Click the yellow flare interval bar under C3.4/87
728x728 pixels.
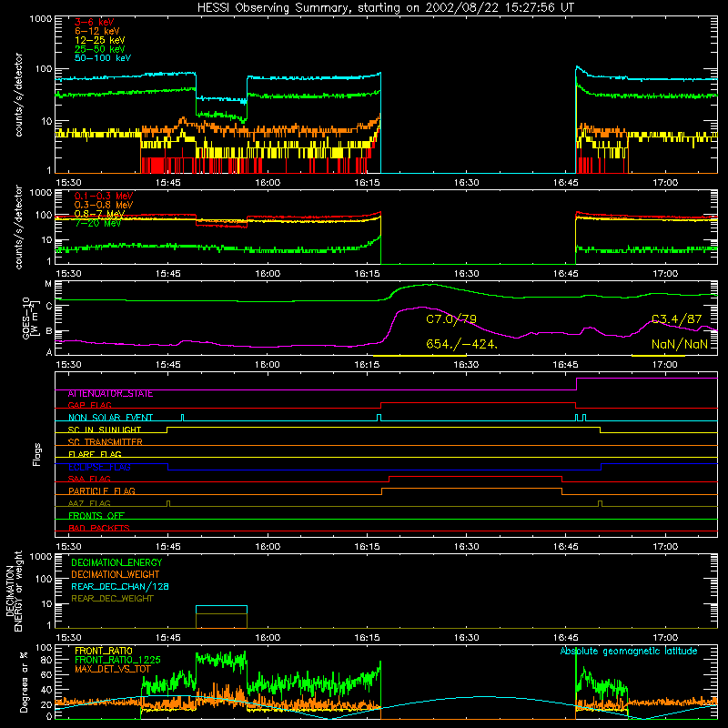[x=658, y=356]
